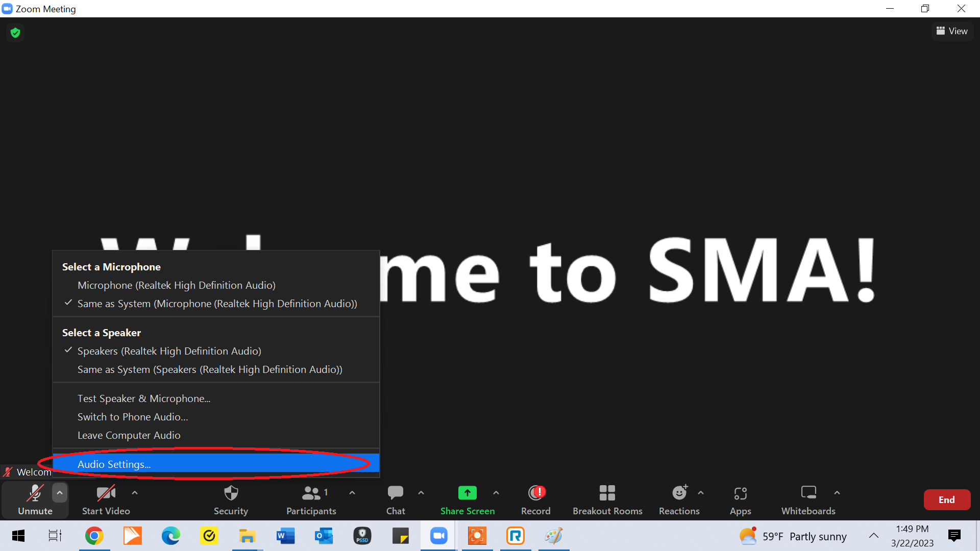980x551 pixels.
Task: Select Same as System speaker option
Action: pyautogui.click(x=209, y=369)
